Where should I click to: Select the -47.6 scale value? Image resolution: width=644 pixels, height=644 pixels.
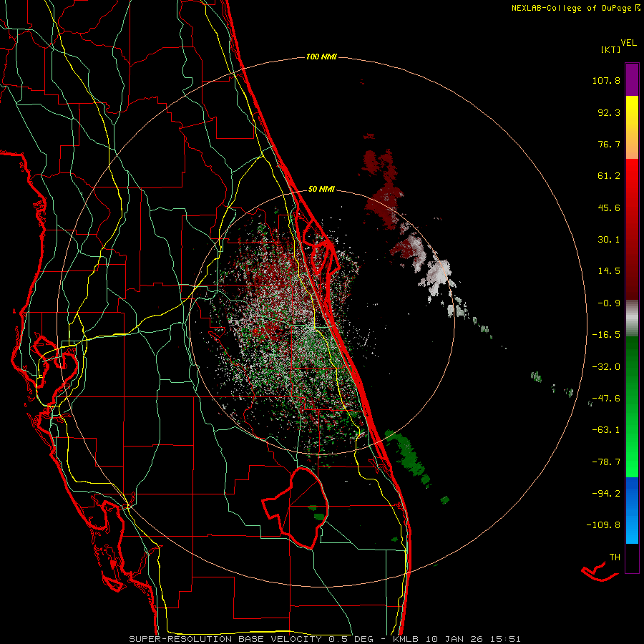coord(606,398)
